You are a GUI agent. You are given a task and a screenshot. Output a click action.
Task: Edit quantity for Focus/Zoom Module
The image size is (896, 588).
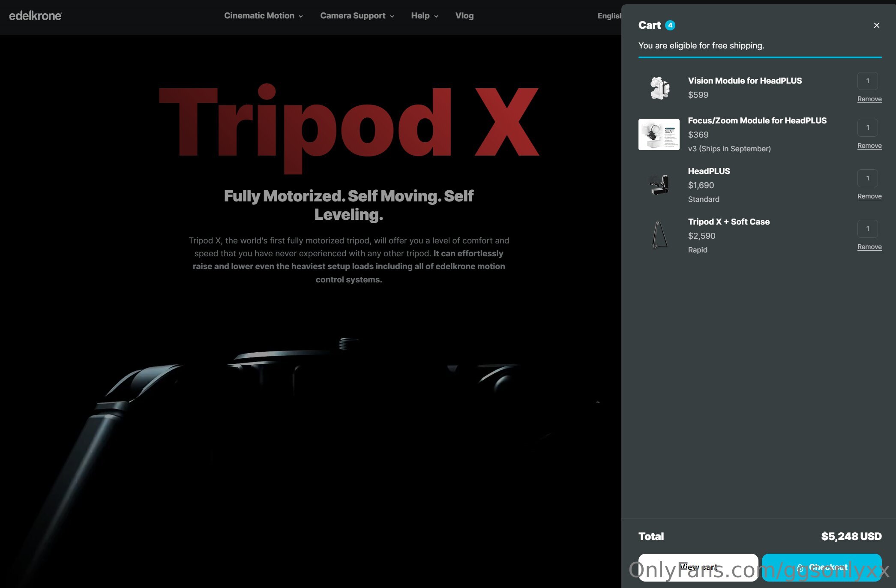coord(868,128)
